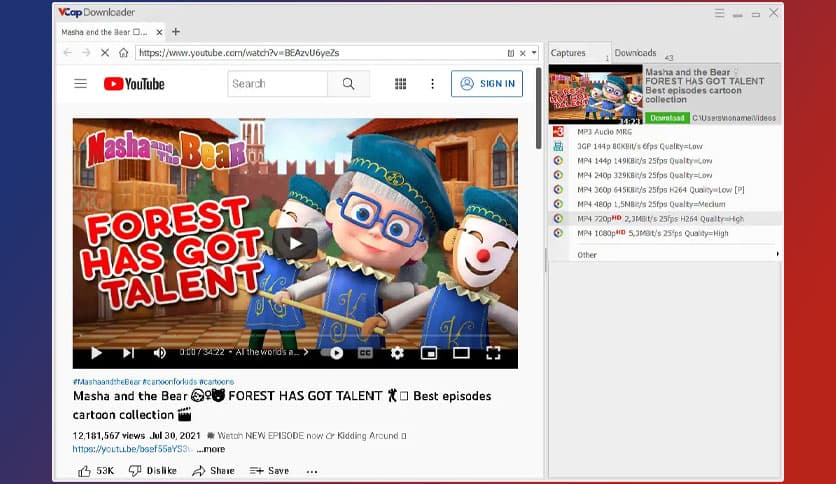The height and width of the screenshot is (484, 836).
Task: Open a new browser tab with plus
Action: [176, 32]
